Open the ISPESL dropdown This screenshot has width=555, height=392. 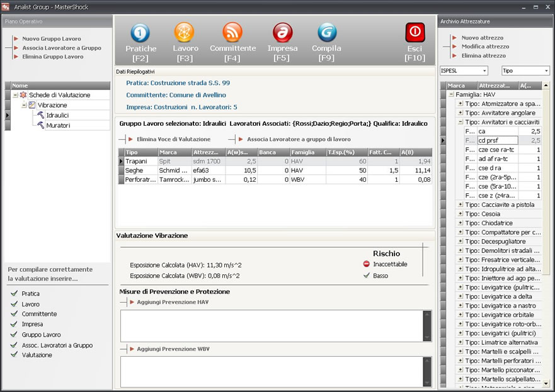[464, 71]
